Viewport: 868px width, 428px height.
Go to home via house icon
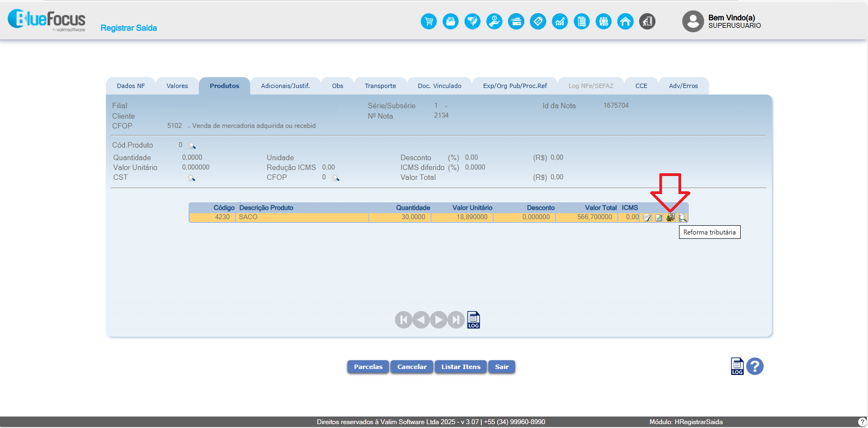(x=625, y=21)
